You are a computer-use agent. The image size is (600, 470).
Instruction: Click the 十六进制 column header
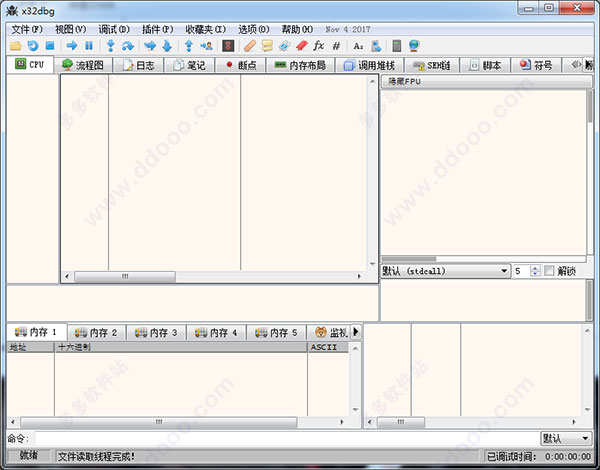point(181,347)
